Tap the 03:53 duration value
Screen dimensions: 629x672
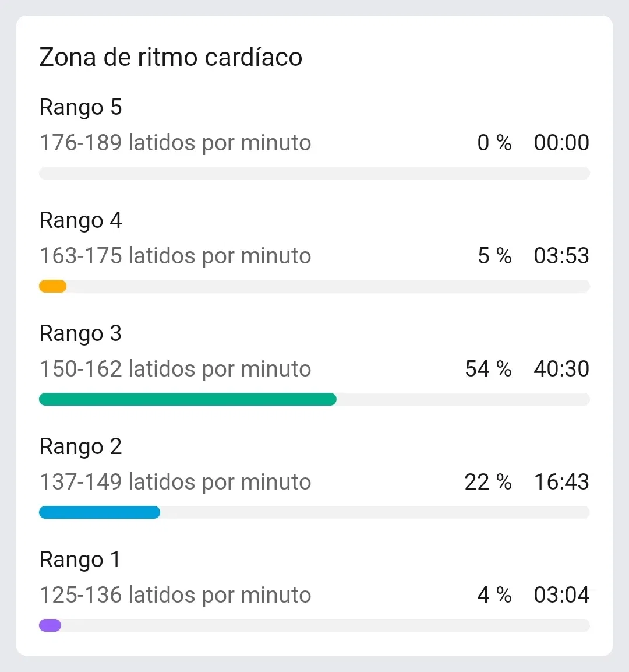click(x=561, y=256)
